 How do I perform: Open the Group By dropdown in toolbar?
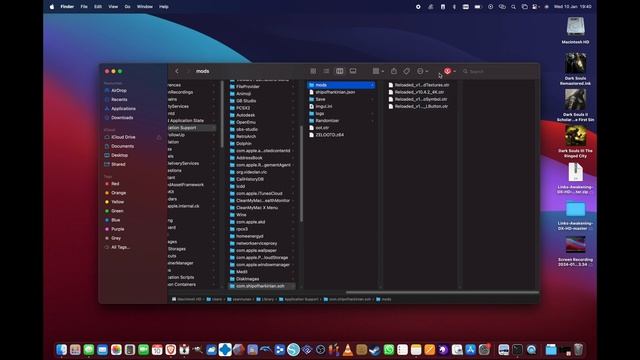click(378, 71)
